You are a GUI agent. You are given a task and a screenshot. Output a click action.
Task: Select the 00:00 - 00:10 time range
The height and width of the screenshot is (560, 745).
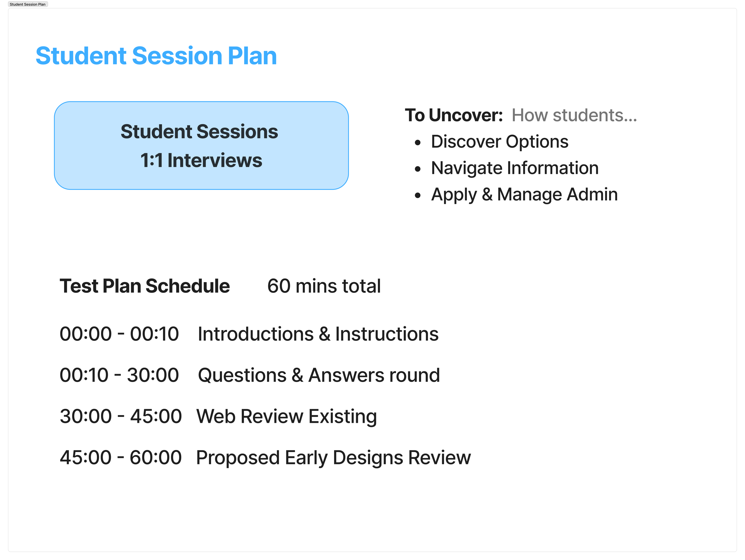[119, 334]
